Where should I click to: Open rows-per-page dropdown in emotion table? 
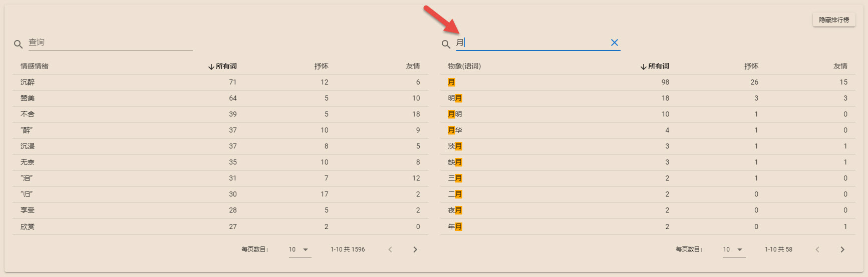click(x=300, y=249)
